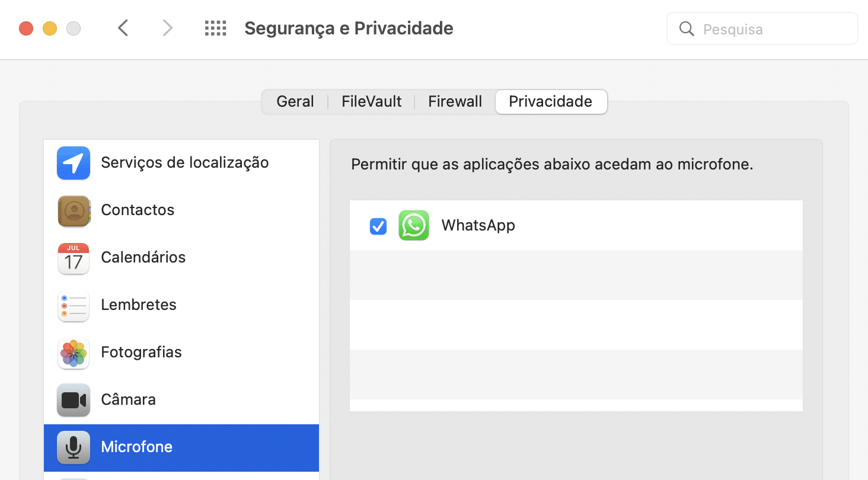Open the Fotografias flower icon

coord(74,353)
